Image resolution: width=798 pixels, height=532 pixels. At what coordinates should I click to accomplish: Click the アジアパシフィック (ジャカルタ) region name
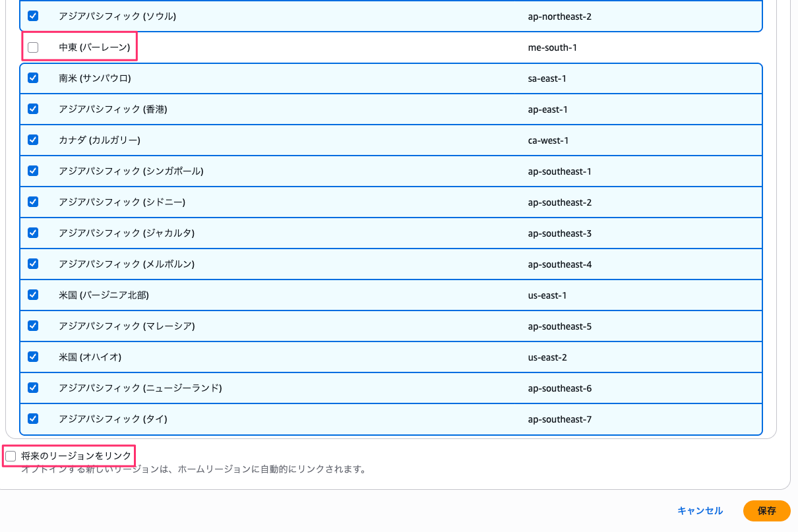[x=127, y=233]
